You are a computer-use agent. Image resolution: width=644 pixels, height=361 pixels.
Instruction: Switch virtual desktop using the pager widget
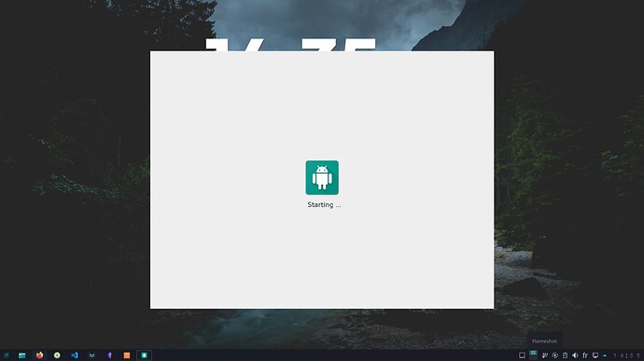point(533,354)
